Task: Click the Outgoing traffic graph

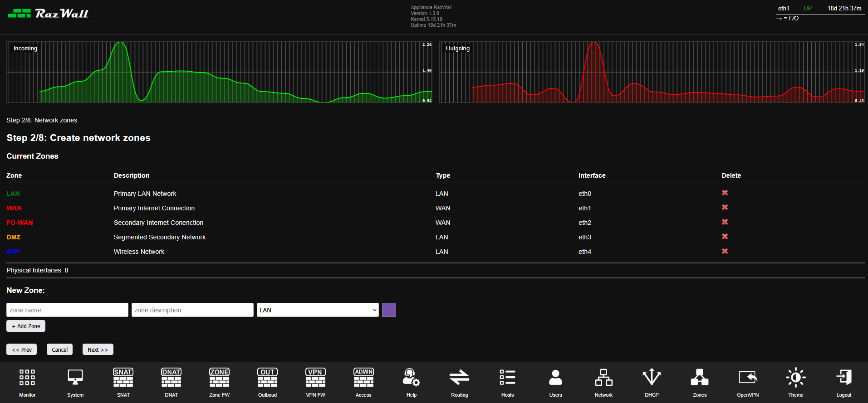Action: point(652,72)
